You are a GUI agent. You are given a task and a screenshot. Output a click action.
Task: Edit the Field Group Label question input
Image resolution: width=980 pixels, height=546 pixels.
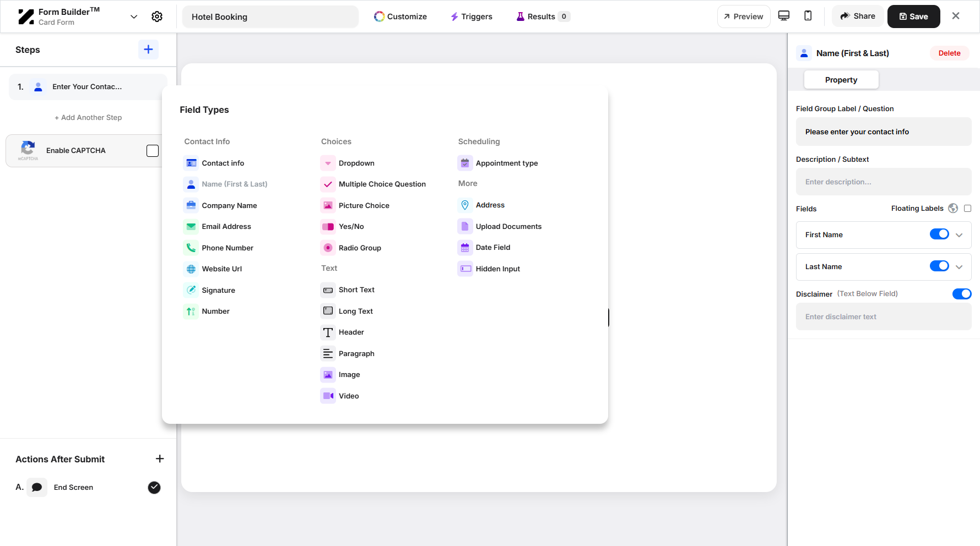pos(884,132)
